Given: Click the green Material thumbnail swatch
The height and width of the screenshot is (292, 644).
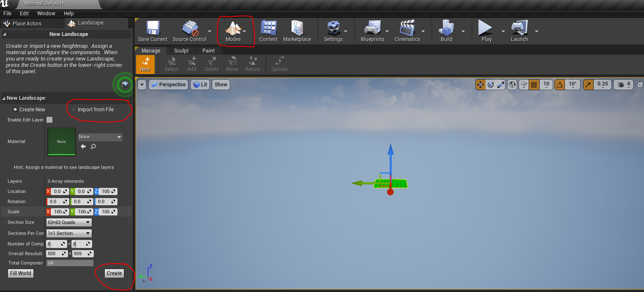Looking at the screenshot, I should point(61,141).
